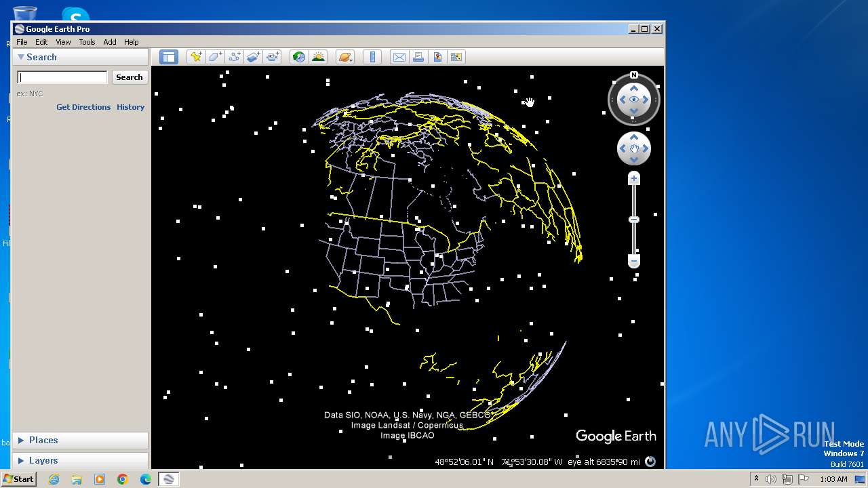The height and width of the screenshot is (488, 868).
Task: Add a path from the toolbar
Action: click(234, 57)
